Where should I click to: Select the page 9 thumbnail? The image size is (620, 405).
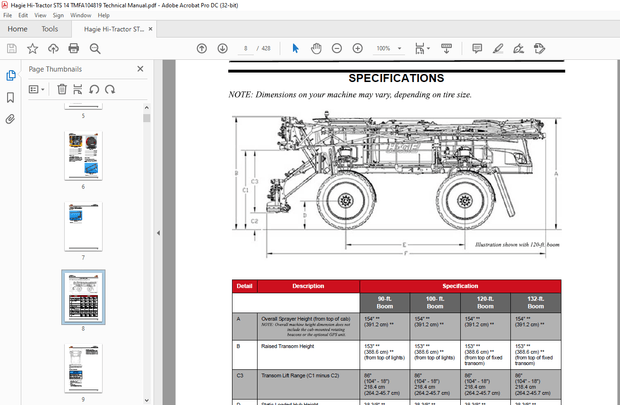click(83, 368)
